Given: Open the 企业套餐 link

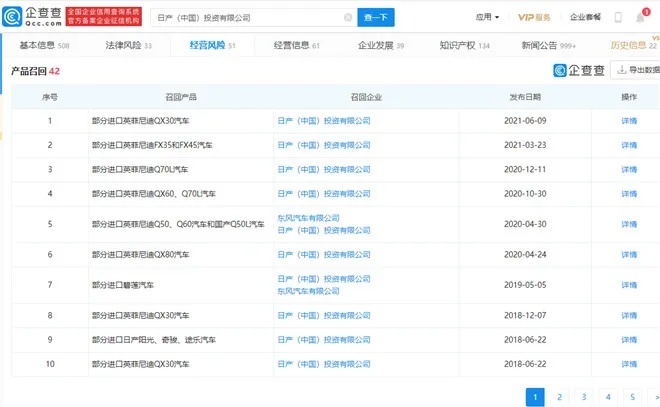Looking at the screenshot, I should [x=585, y=17].
